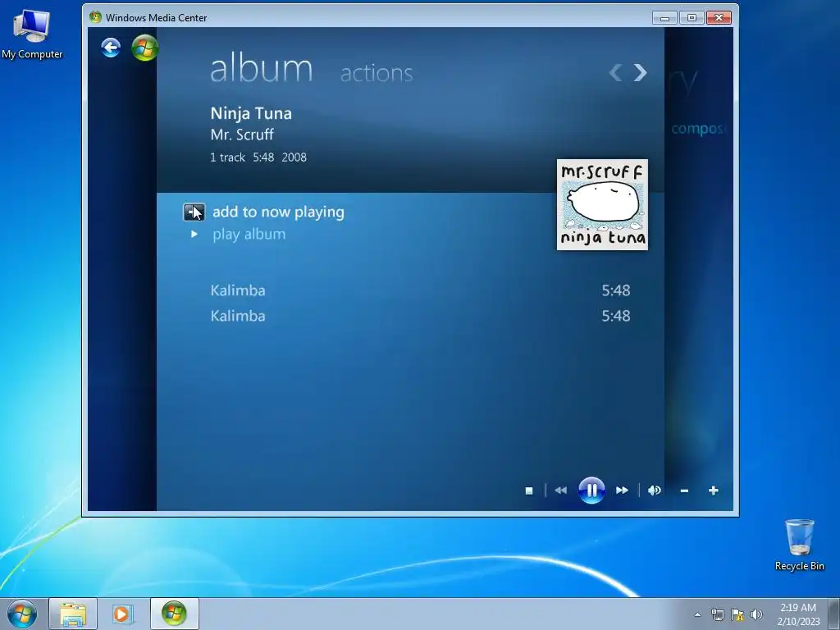
Task: Mute audio with the speaker icon
Action: (x=654, y=491)
